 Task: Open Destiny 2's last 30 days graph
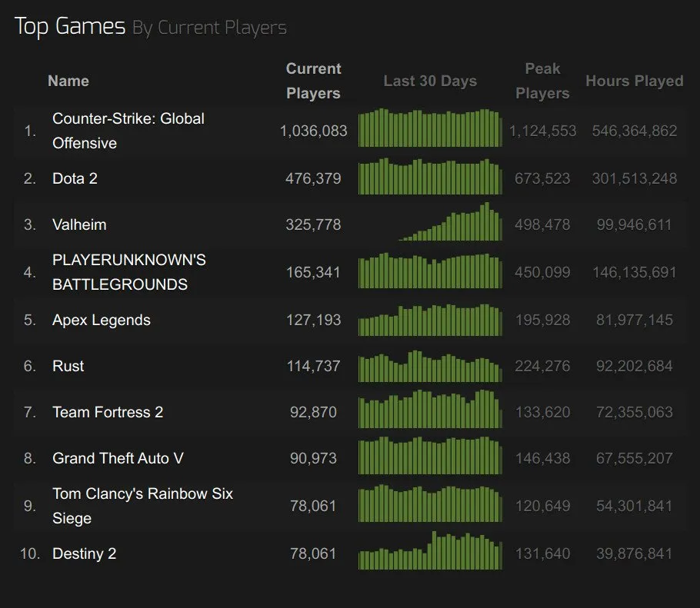[430, 551]
